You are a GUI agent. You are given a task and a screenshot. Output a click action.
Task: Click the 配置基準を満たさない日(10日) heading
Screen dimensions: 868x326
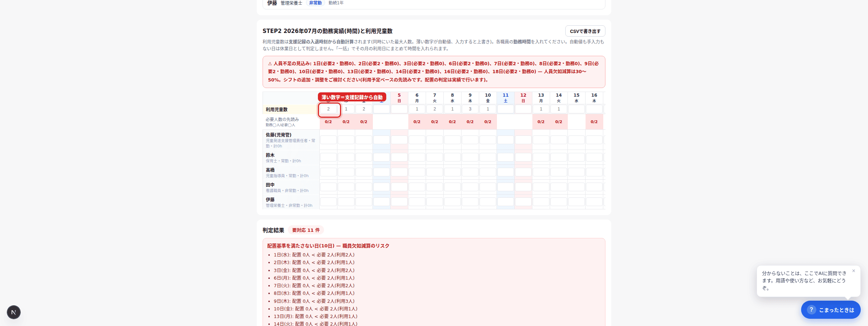coord(328,246)
